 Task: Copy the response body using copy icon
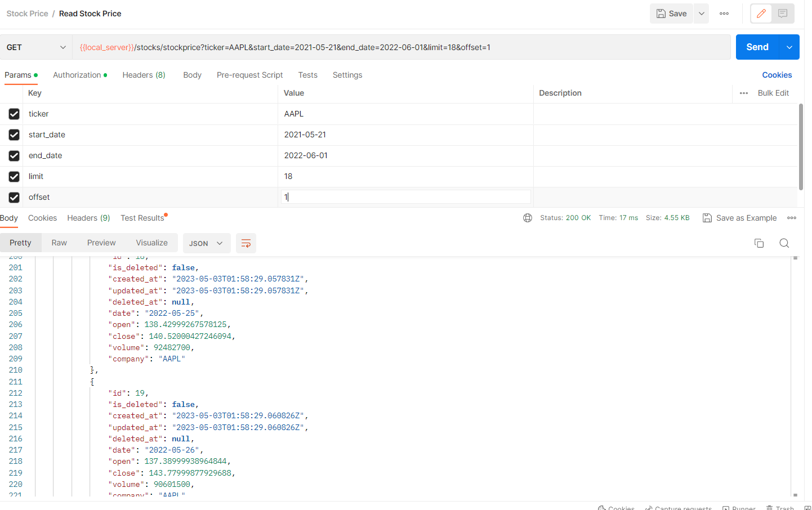coord(759,243)
